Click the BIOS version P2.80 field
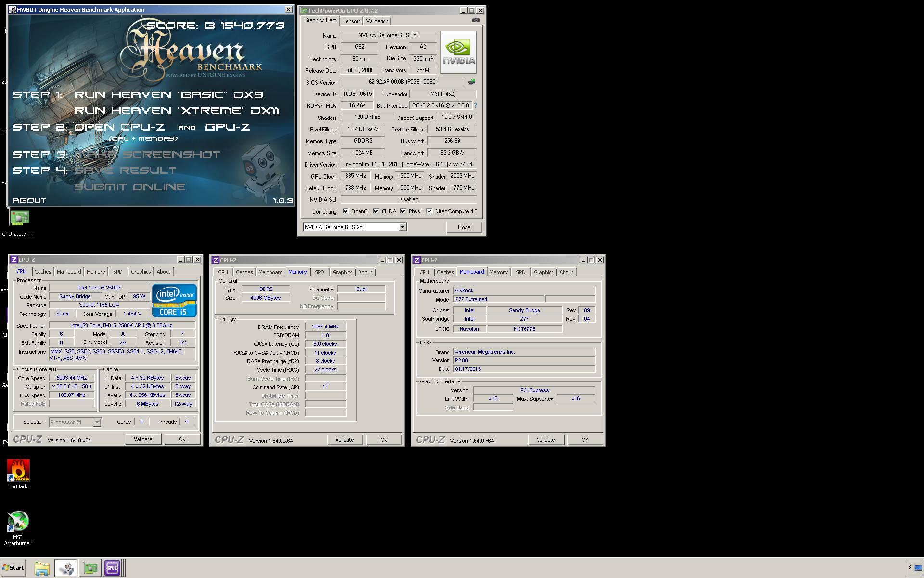The width and height of the screenshot is (924, 578). 524,360
